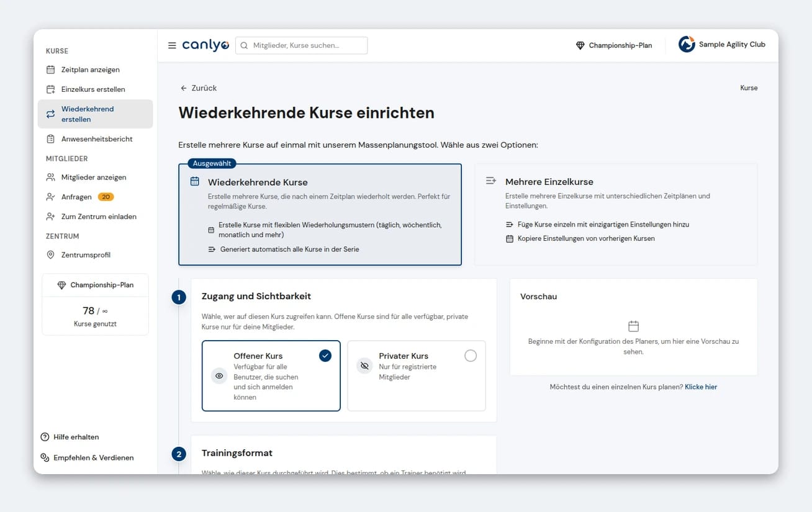Click the back arrow beside Zurück
Screen dimensions: 812x512
[184, 88]
